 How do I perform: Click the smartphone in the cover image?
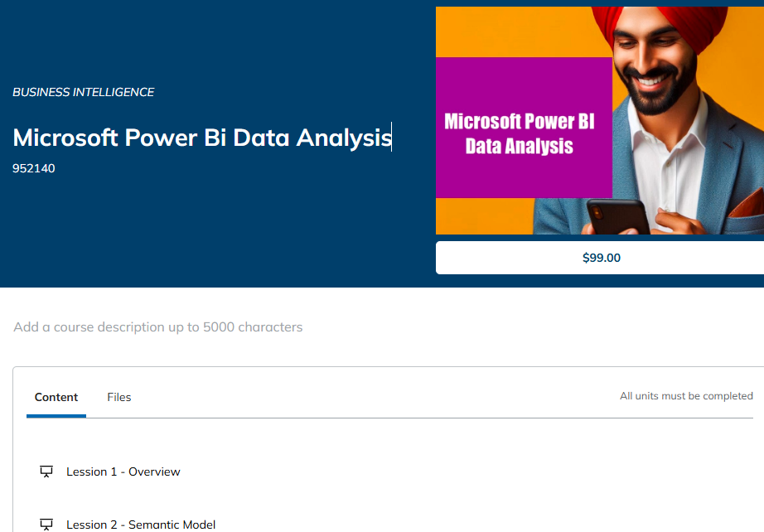coord(617,216)
